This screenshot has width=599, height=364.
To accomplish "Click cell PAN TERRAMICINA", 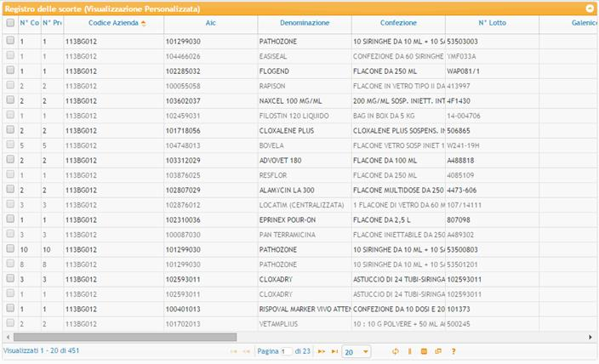I will tap(288, 235).
